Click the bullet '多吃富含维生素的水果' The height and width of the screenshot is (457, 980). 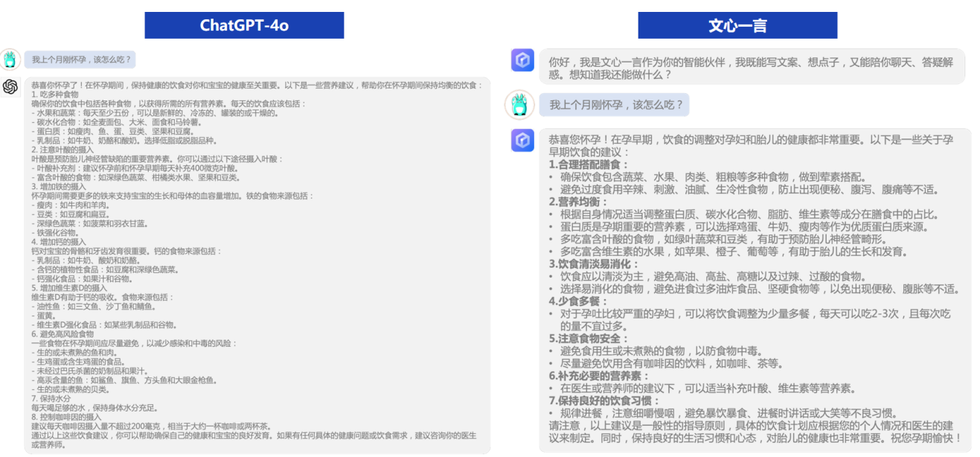[x=728, y=252]
